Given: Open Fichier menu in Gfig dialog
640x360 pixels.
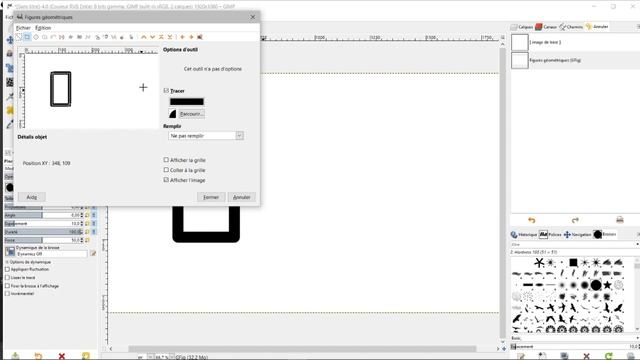Looking at the screenshot, I should tap(23, 28).
